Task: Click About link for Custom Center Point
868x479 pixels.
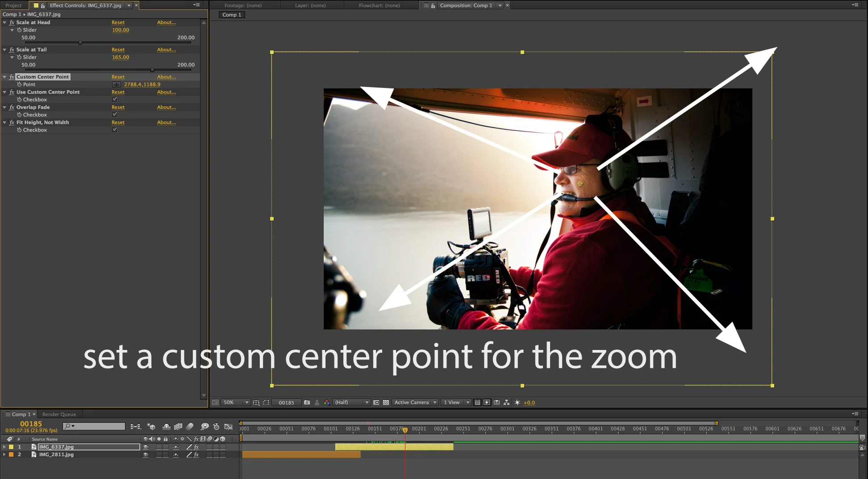Action: (x=167, y=77)
